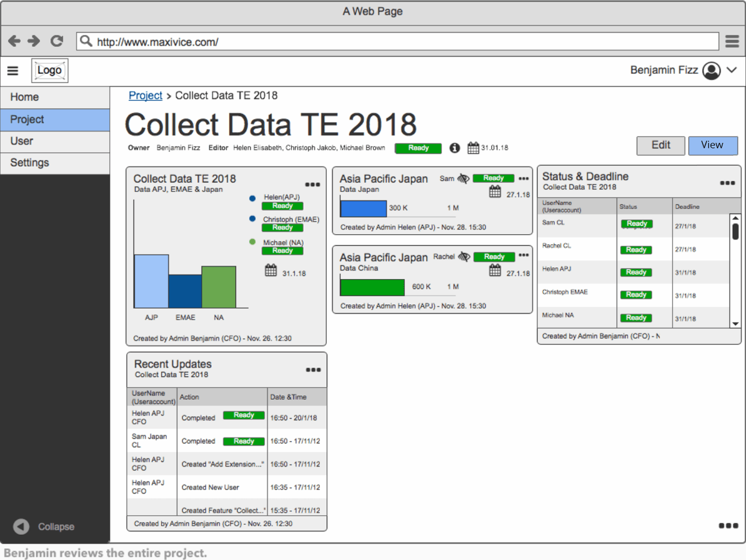Reload the page with the refresh icon
This screenshot has height=560, width=746.
(57, 41)
